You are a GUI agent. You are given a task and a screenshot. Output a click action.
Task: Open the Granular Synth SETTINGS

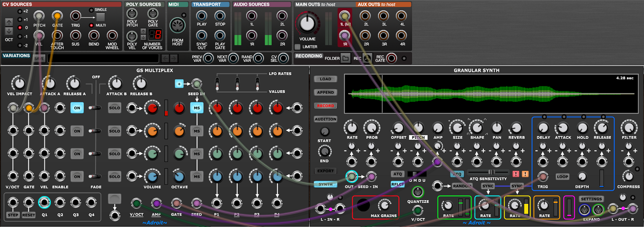[591, 199]
